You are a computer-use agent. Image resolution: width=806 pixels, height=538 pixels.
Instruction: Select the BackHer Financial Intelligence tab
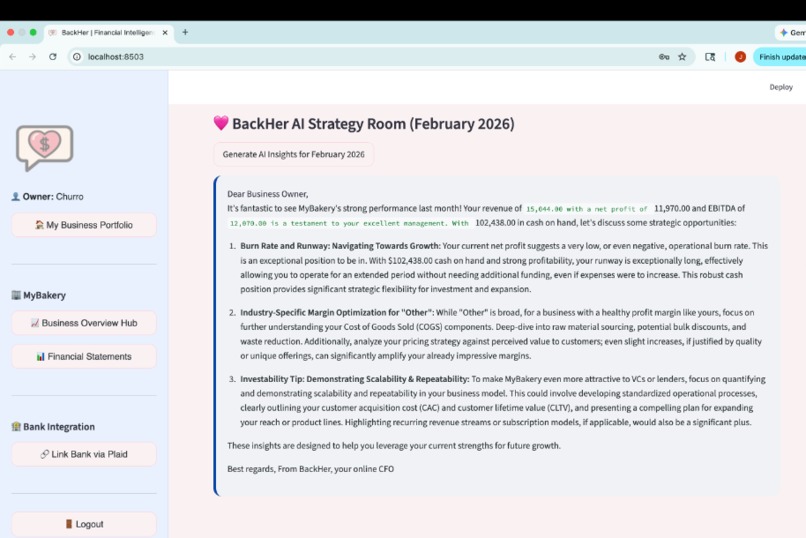click(106, 32)
